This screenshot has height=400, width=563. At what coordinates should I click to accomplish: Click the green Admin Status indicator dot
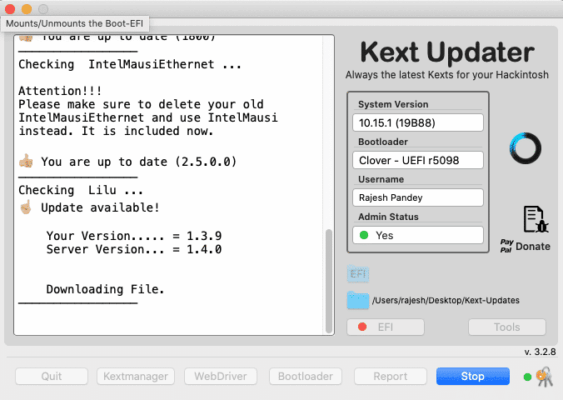(x=364, y=235)
